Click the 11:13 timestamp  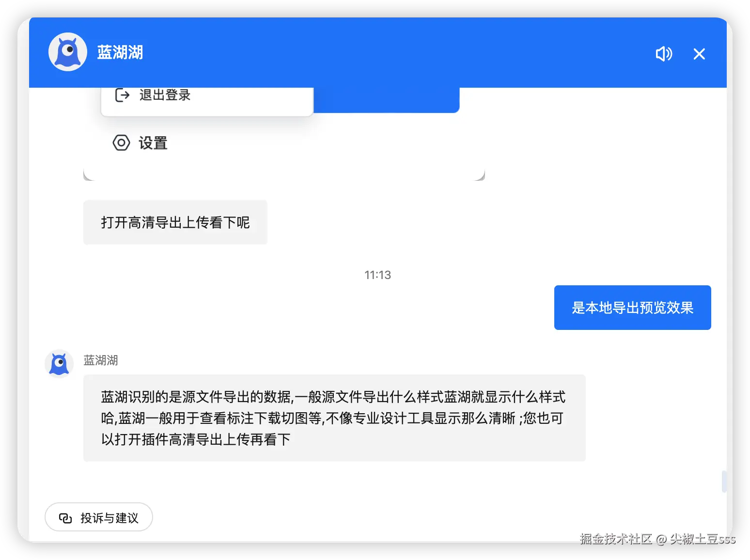[x=377, y=275]
